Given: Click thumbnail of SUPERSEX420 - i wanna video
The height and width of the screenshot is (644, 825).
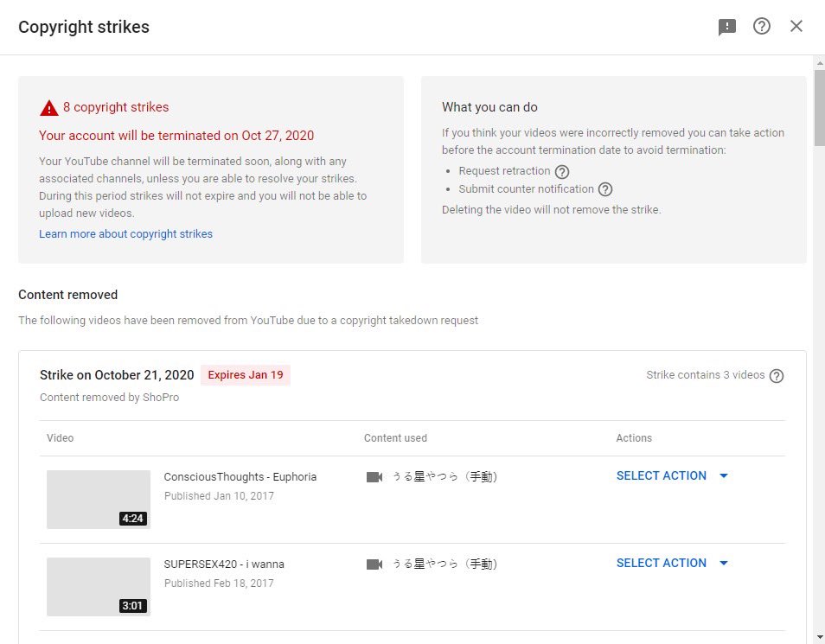Looking at the screenshot, I should (x=99, y=587).
